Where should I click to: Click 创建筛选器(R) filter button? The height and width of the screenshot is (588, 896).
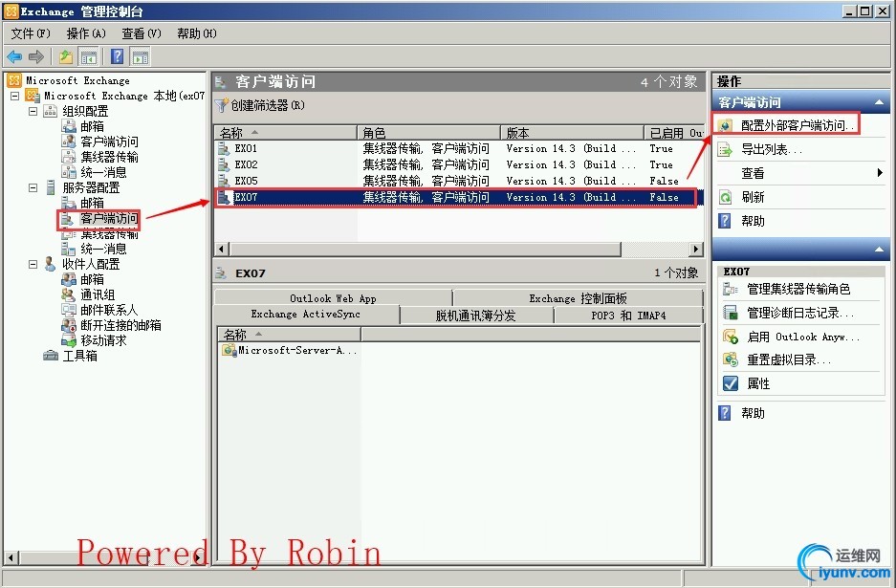pyautogui.click(x=260, y=105)
